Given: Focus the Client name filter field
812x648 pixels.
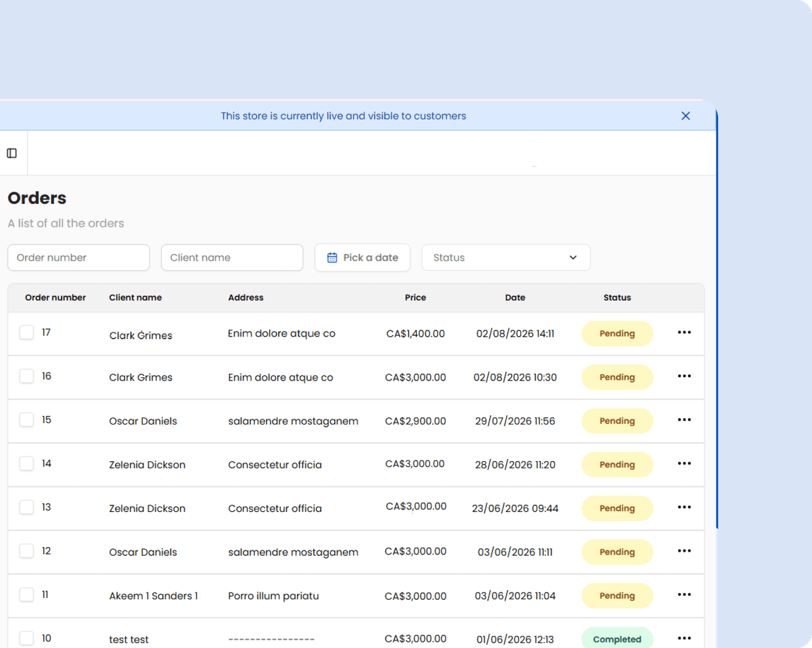Looking at the screenshot, I should click(x=232, y=257).
